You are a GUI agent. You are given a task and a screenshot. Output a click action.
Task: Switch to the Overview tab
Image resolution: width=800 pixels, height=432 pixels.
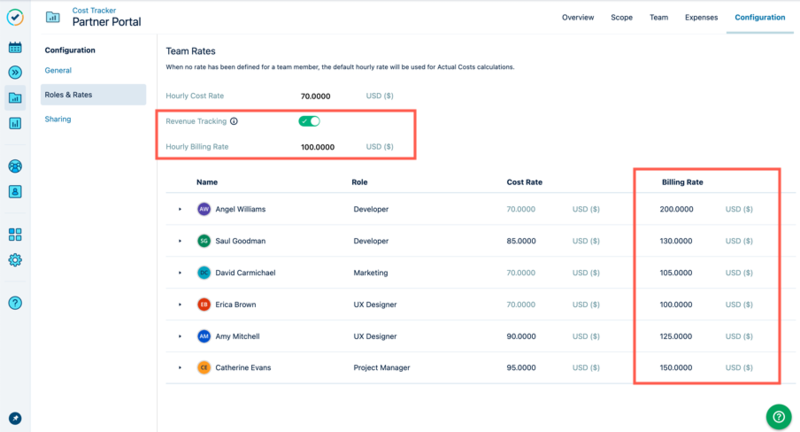tap(578, 17)
